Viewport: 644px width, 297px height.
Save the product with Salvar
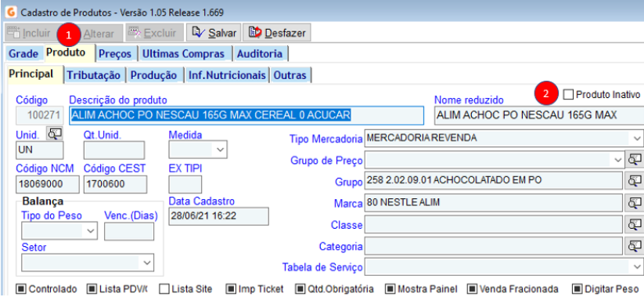(x=214, y=32)
